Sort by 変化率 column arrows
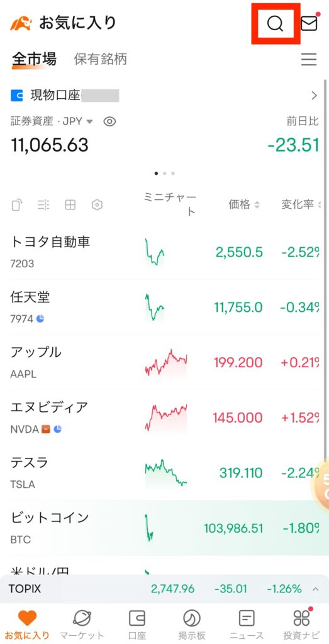 (x=319, y=204)
